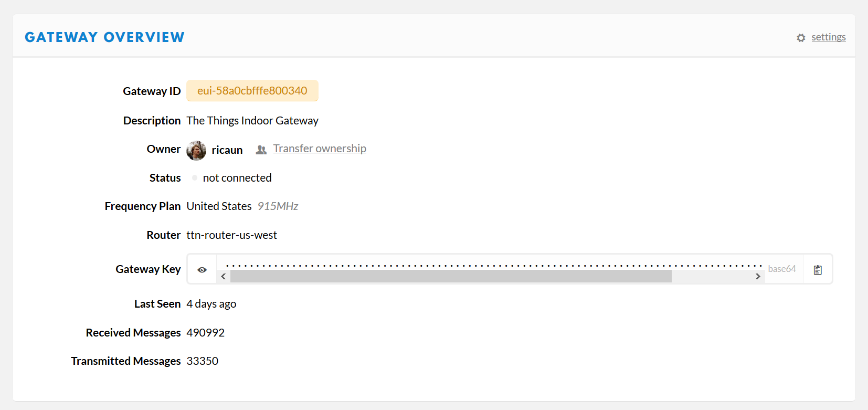The width and height of the screenshot is (868, 410).
Task: Click the transfer ownership people icon
Action: coord(261,150)
